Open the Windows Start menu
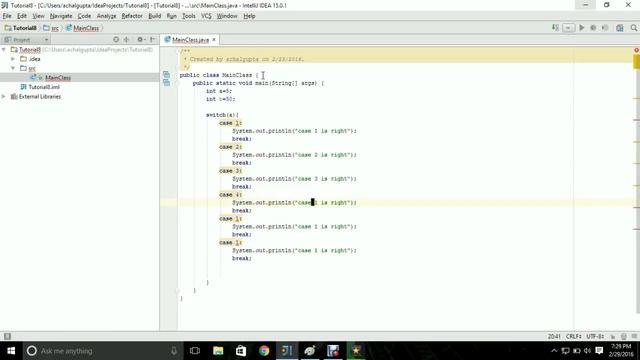 click(11, 351)
